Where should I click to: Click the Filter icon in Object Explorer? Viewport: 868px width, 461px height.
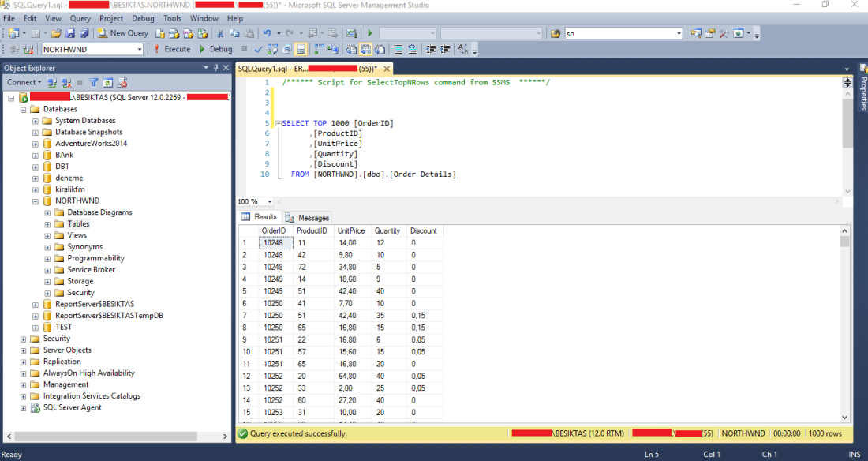click(x=92, y=82)
